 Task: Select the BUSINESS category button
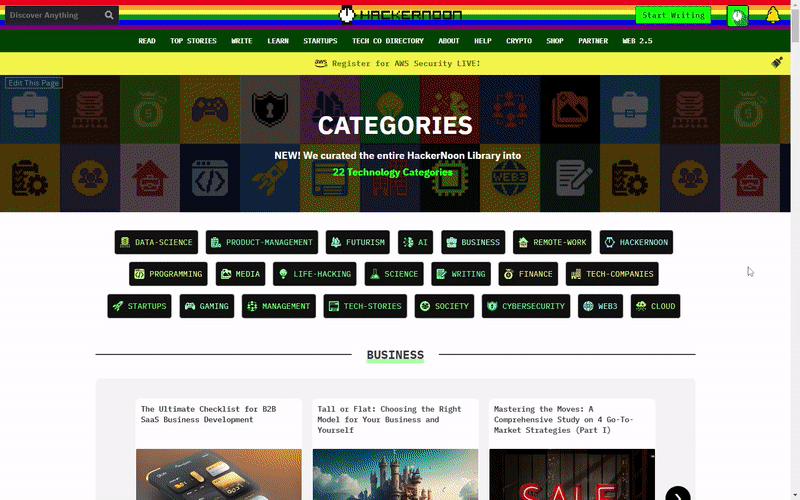pos(473,242)
